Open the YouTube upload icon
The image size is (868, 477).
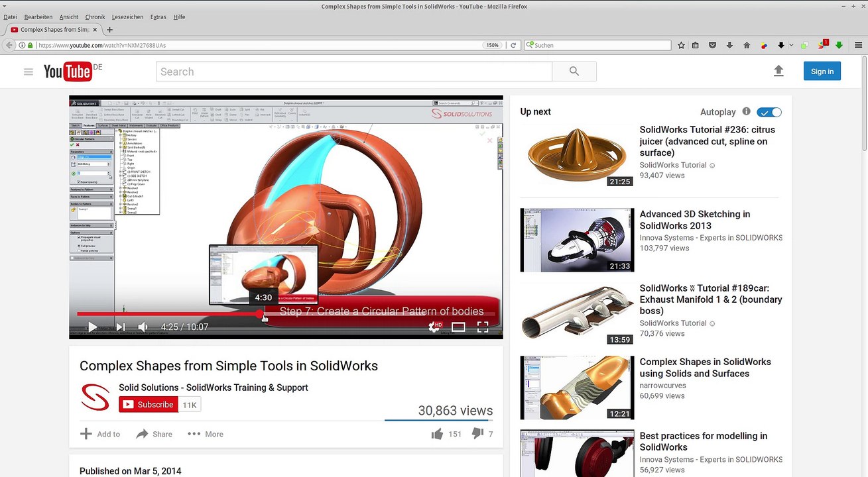pos(778,71)
